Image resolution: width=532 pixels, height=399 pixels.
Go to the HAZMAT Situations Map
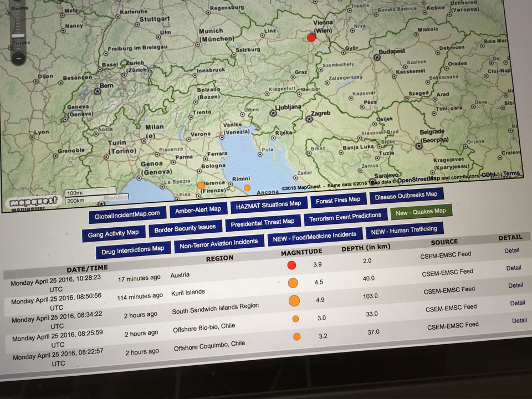tap(269, 204)
